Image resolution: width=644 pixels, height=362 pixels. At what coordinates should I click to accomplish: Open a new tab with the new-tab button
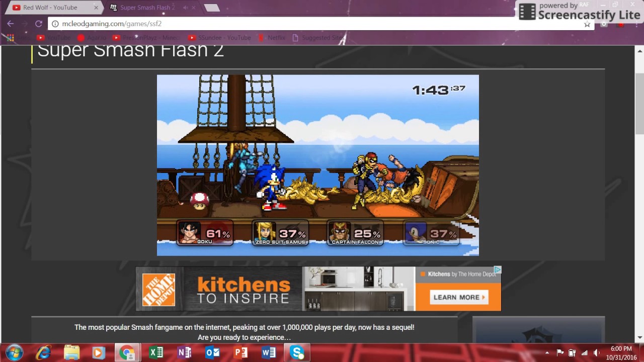[x=212, y=8]
